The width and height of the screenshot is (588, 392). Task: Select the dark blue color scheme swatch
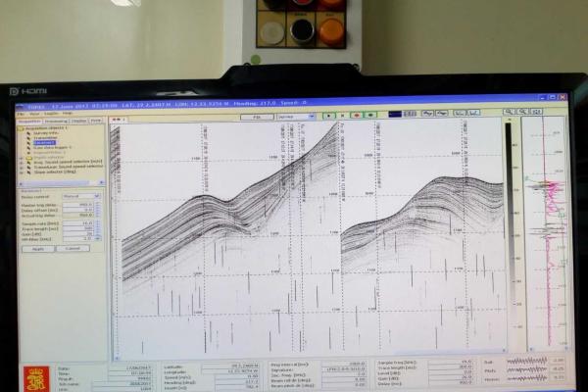(x=395, y=114)
